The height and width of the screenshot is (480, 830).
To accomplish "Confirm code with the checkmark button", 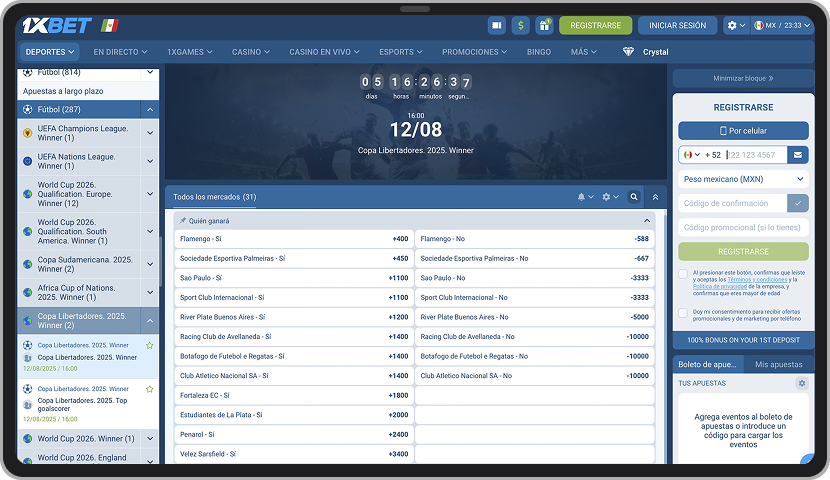I will 798,203.
